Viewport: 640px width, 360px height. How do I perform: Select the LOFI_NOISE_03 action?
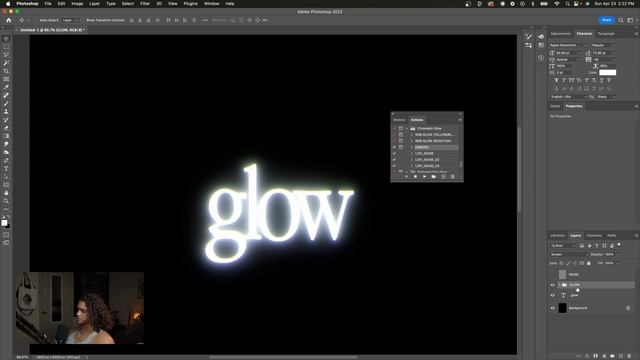point(427,166)
